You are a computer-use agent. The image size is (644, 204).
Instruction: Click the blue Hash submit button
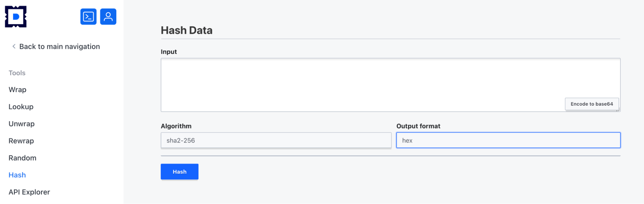pyautogui.click(x=179, y=172)
